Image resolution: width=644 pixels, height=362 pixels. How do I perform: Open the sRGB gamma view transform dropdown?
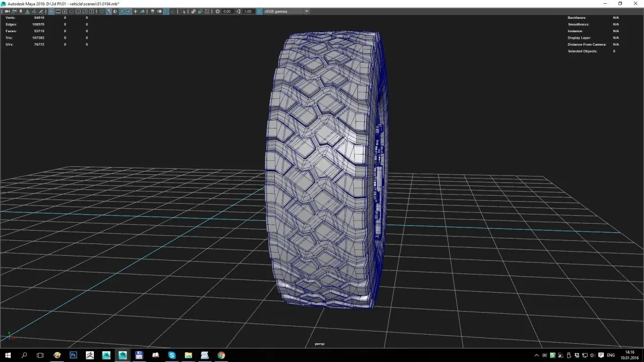pyautogui.click(x=287, y=11)
